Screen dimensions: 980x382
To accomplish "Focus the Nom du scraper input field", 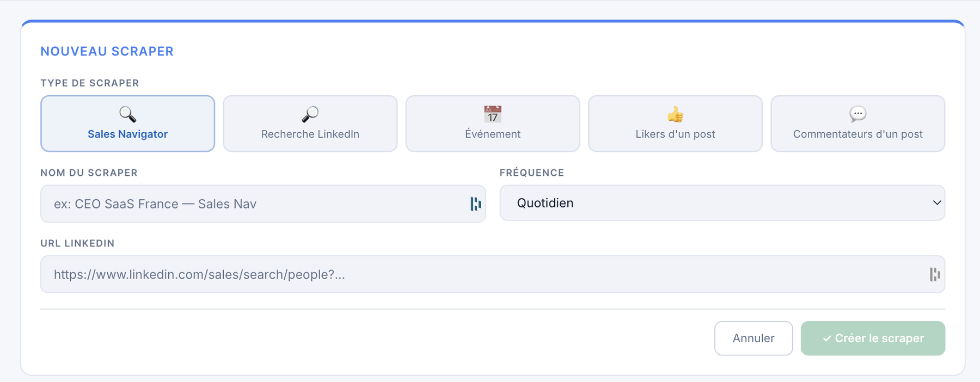I will 263,204.
